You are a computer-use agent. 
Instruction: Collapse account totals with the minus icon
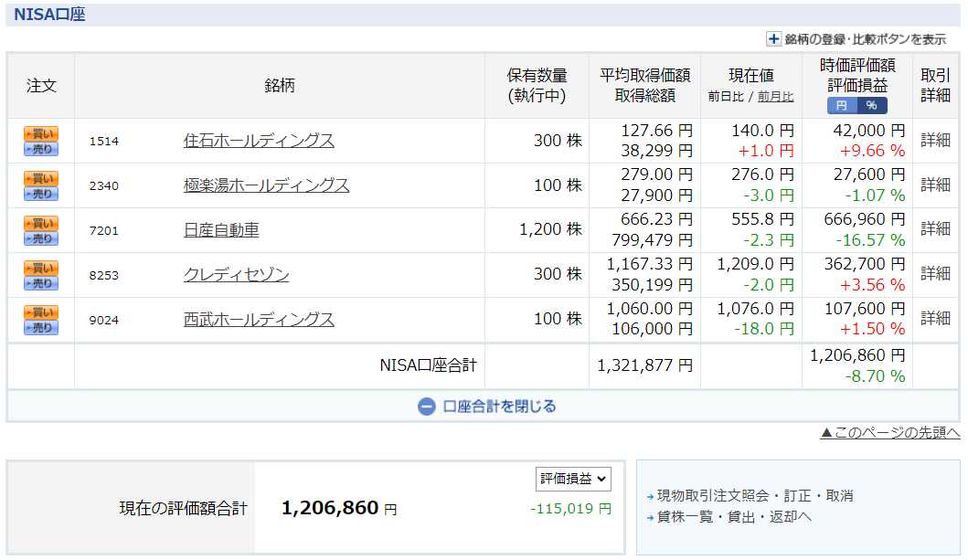(x=427, y=407)
